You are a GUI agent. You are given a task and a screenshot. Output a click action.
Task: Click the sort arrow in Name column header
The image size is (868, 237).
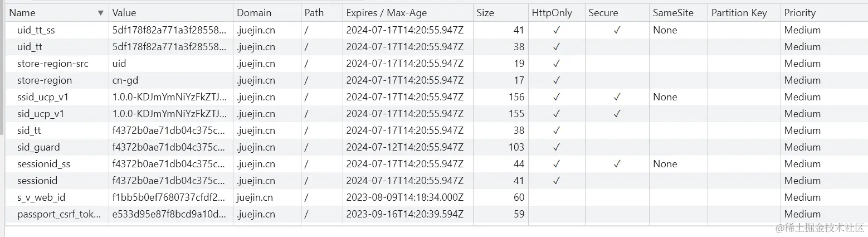coord(100,13)
